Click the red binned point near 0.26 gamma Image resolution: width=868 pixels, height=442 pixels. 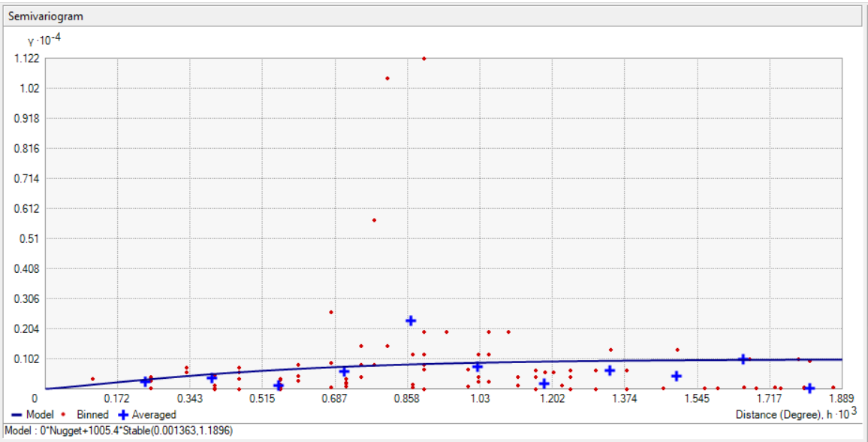coord(331,312)
